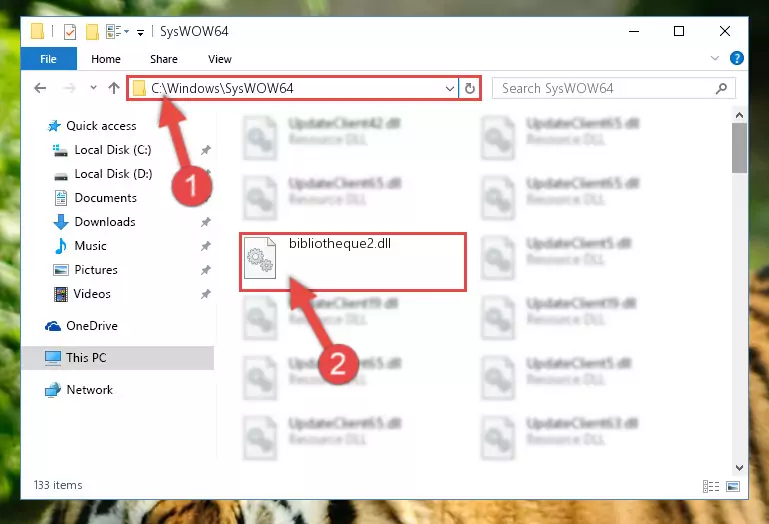This screenshot has width=769, height=524.
Task: Switch to Details view in status bar
Action: pyautogui.click(x=711, y=486)
